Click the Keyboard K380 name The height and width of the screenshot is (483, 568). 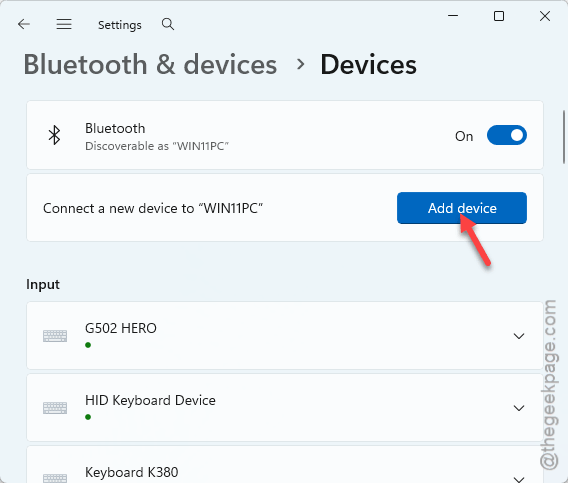pyautogui.click(x=131, y=472)
